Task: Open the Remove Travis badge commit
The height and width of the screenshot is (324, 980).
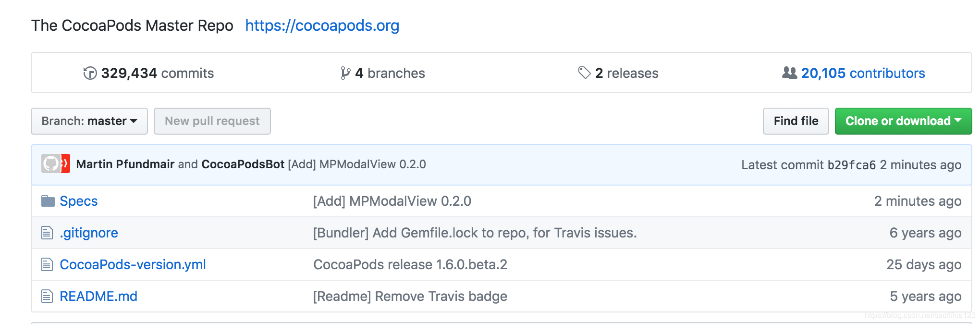Action: [410, 296]
